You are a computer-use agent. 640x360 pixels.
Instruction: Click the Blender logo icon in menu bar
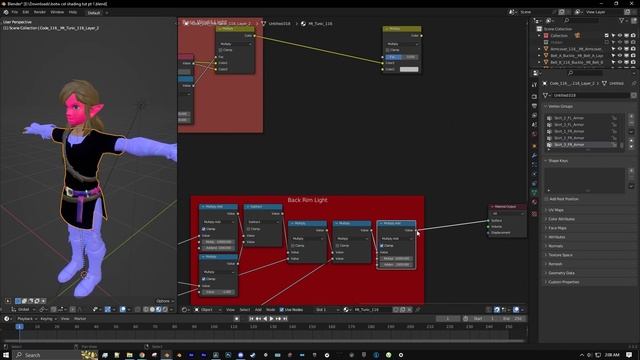(x=6, y=12)
